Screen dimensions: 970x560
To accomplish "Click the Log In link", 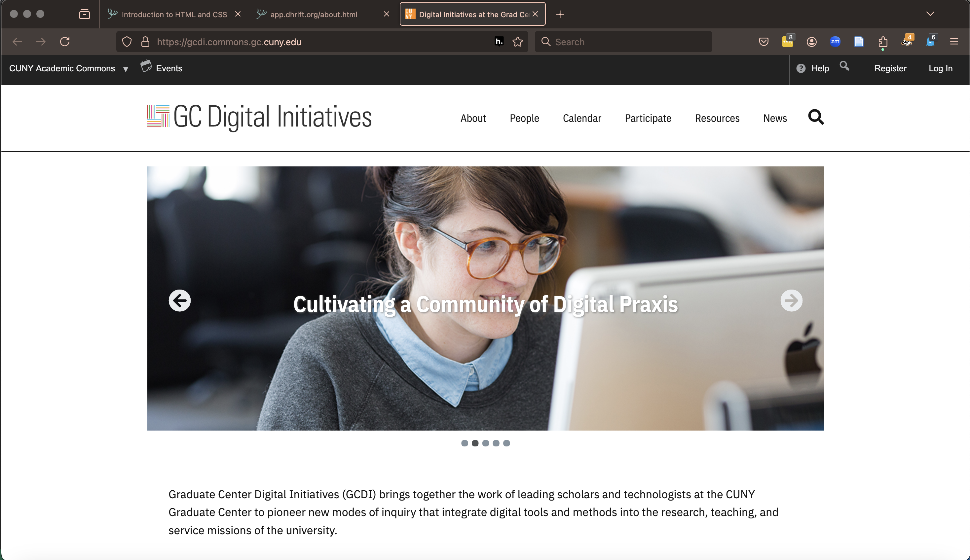I will (x=940, y=68).
